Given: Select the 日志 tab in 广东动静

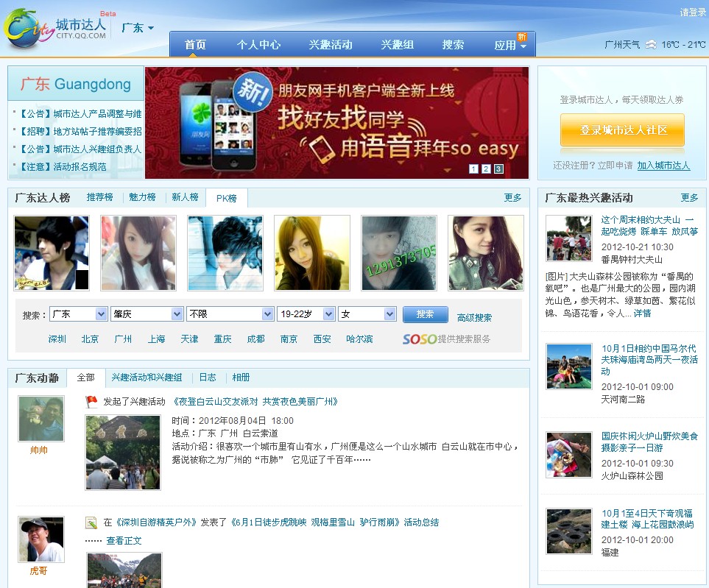Looking at the screenshot, I should [208, 378].
